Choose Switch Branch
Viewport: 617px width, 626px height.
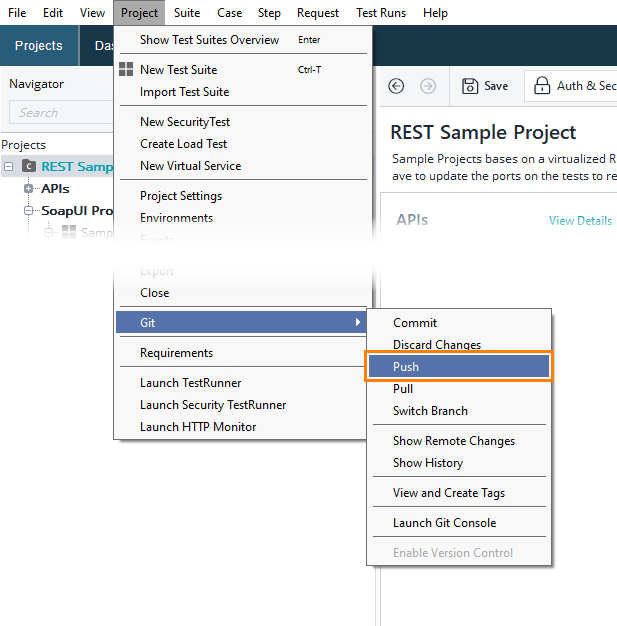coord(459,411)
